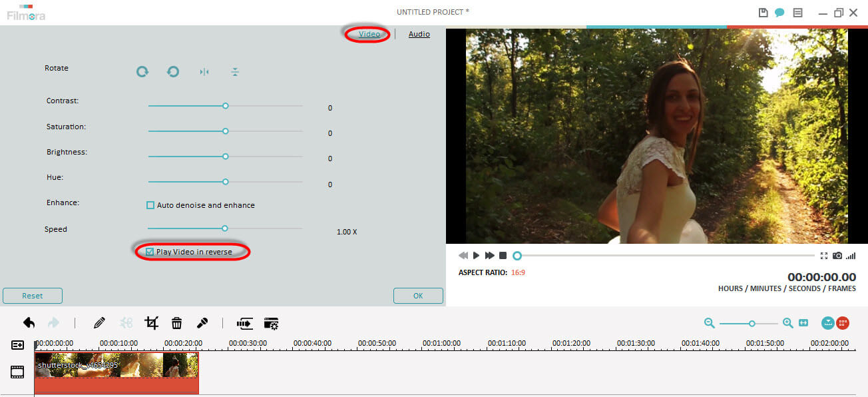Screen dimensions: 868x397
Task: Click the 16:9 aspect ratio value
Action: click(518, 272)
